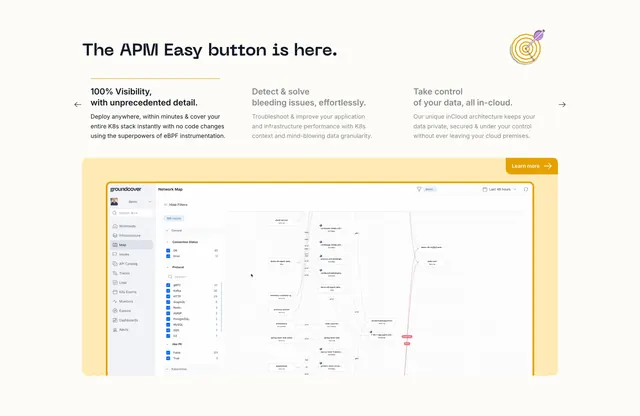Viewport: 640px width, 416px height.
Task: Click the Learn more button
Action: [531, 166]
